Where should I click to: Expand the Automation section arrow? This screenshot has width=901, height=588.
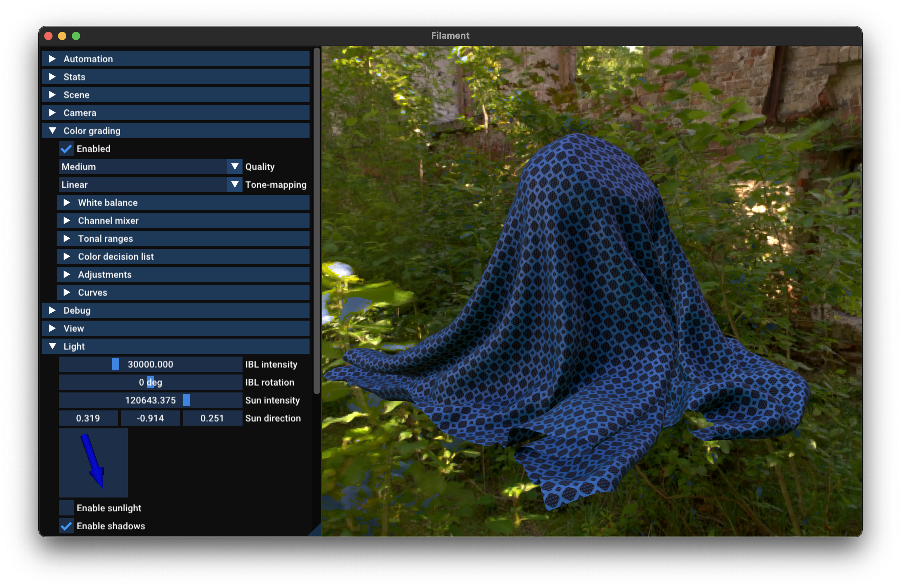pyautogui.click(x=53, y=59)
